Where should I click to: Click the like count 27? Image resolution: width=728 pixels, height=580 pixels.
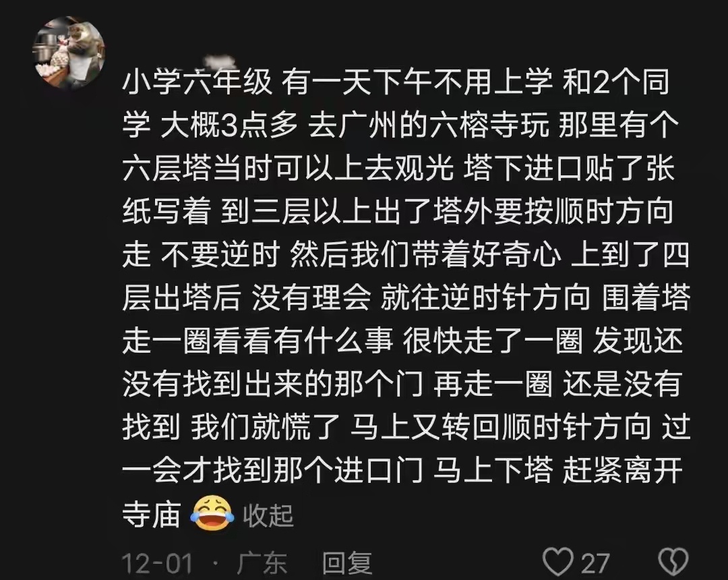[595, 563]
